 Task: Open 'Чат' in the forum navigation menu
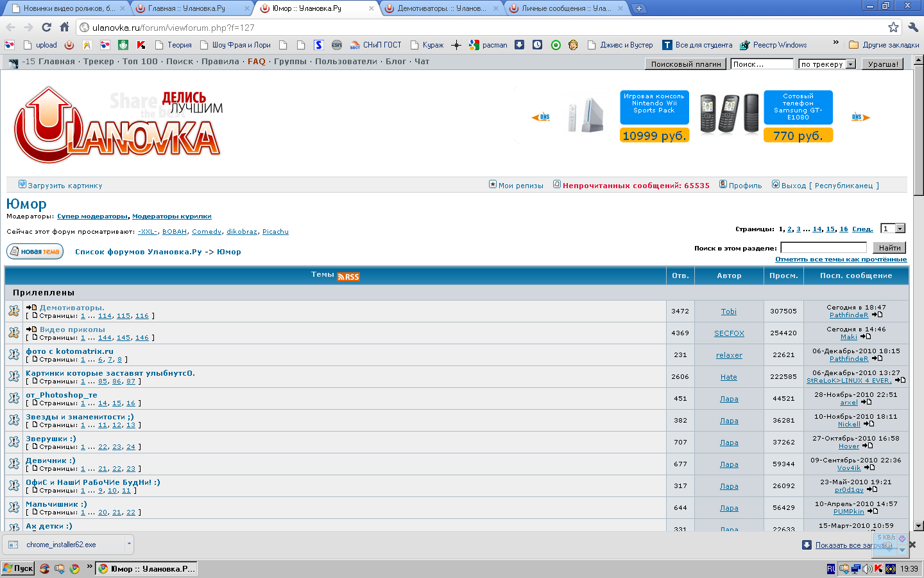pyautogui.click(x=422, y=62)
